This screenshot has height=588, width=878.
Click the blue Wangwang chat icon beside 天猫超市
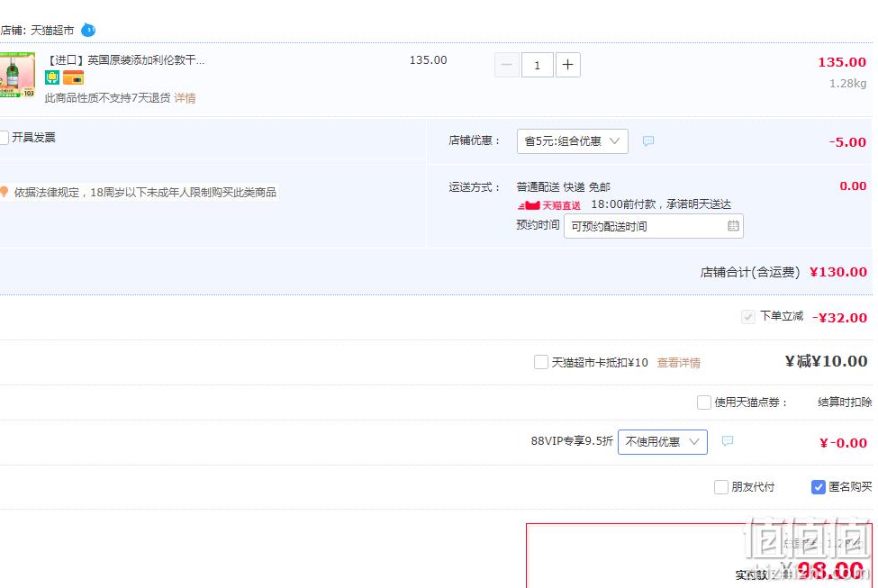(x=88, y=30)
